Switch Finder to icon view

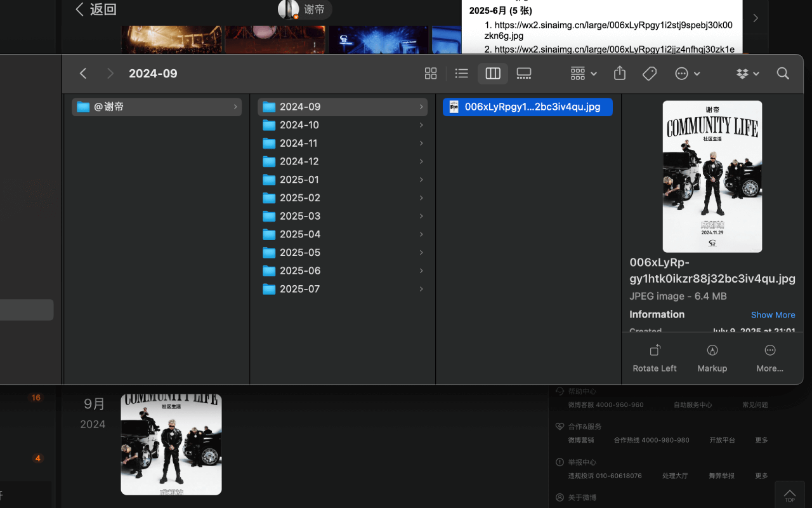(431, 74)
